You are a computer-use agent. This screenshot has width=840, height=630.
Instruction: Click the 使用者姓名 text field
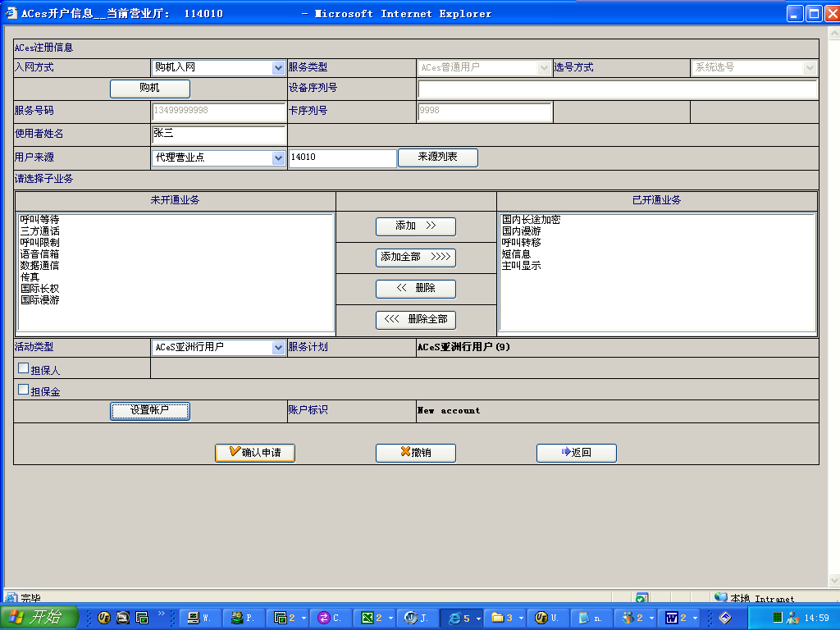pyautogui.click(x=218, y=134)
